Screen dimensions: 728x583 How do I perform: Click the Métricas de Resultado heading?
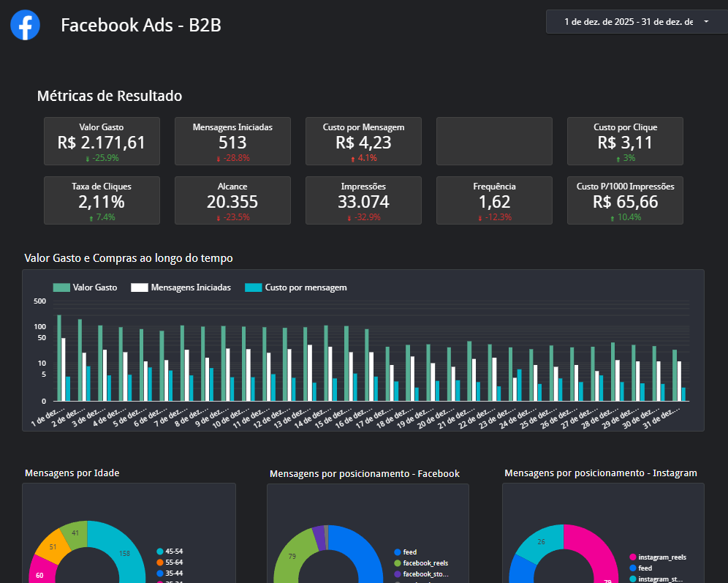click(x=110, y=96)
